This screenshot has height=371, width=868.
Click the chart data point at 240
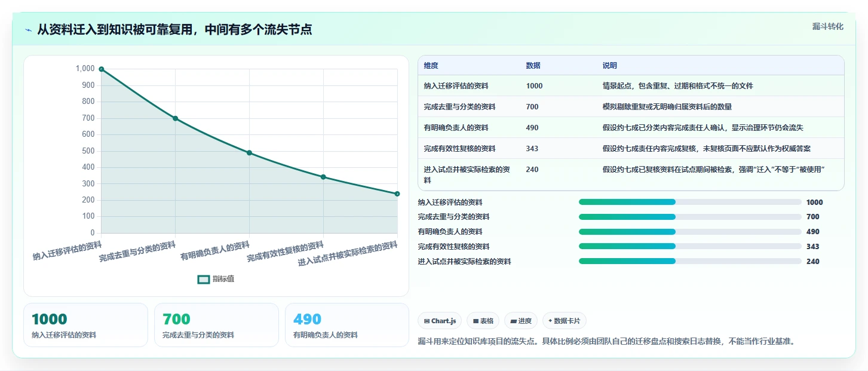pos(397,194)
